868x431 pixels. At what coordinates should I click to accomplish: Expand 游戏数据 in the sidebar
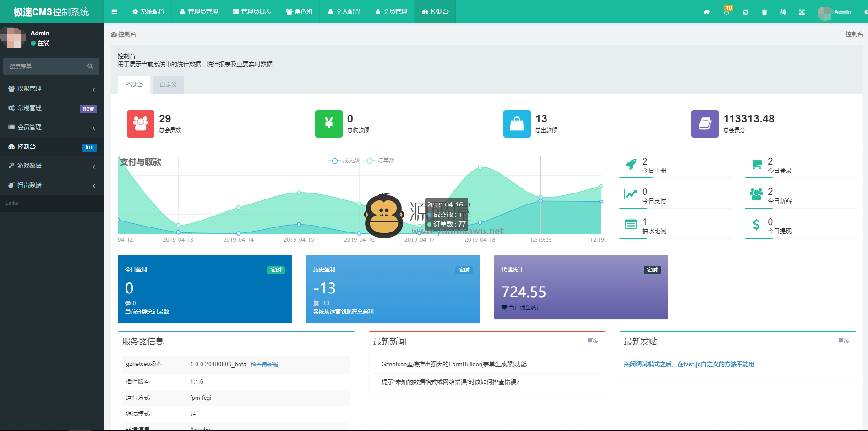[52, 166]
